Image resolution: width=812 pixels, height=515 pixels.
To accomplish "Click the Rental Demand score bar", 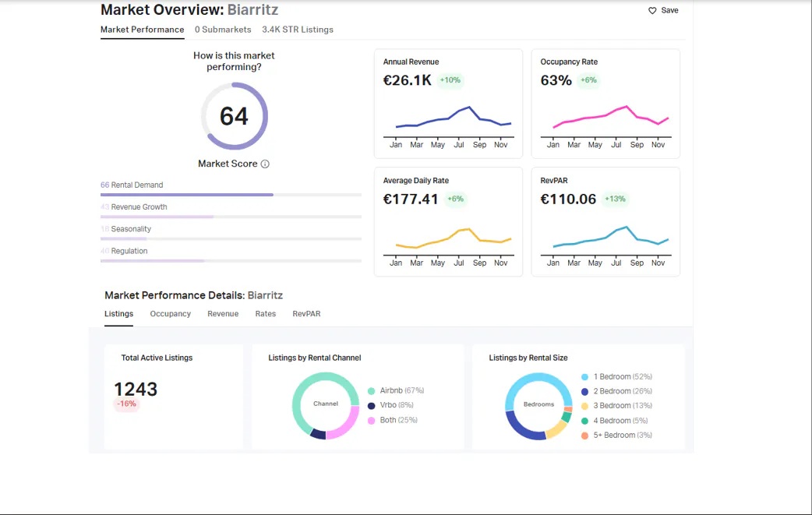I will [231, 195].
